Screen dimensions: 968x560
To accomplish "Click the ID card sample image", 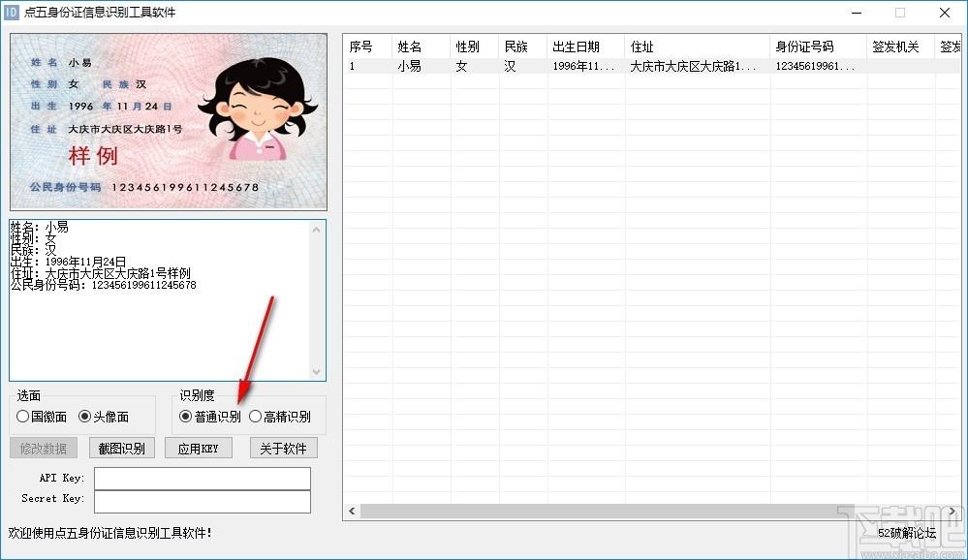I will [169, 122].
